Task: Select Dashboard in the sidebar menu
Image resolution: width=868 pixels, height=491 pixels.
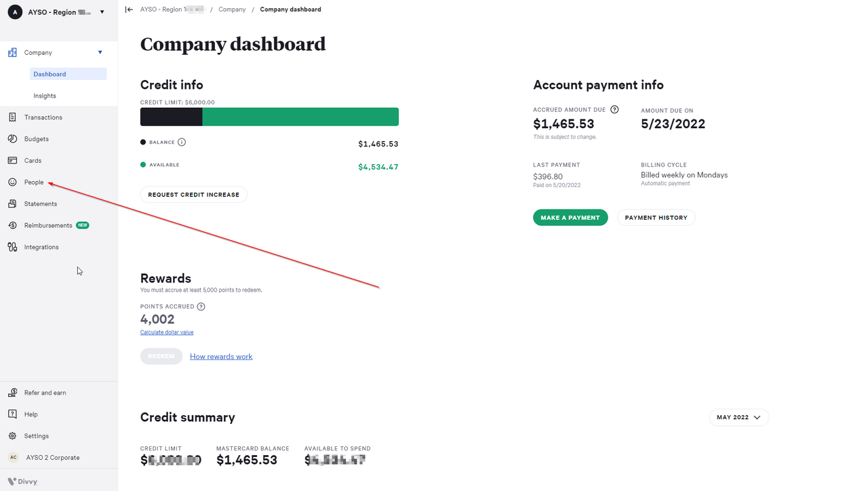Action: (50, 74)
